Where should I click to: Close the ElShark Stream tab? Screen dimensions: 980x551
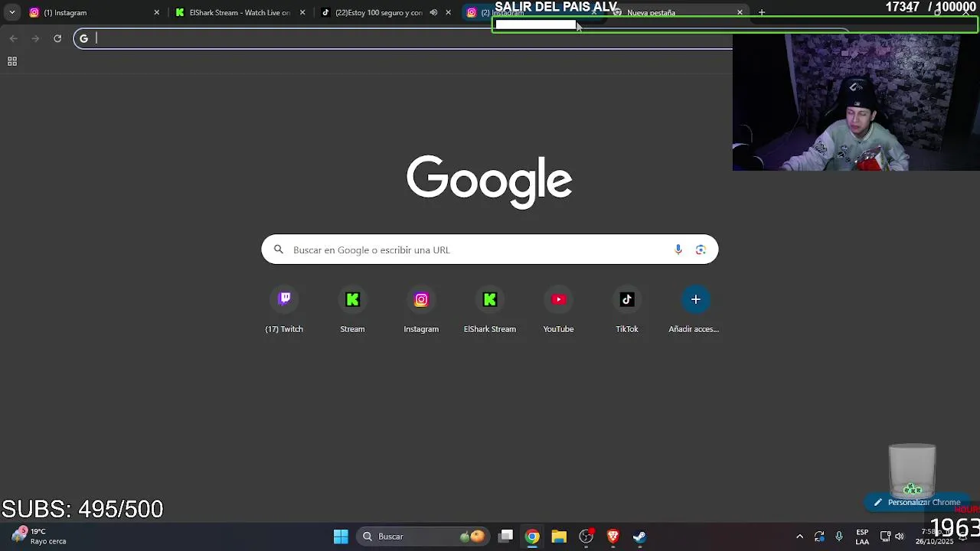302,12
